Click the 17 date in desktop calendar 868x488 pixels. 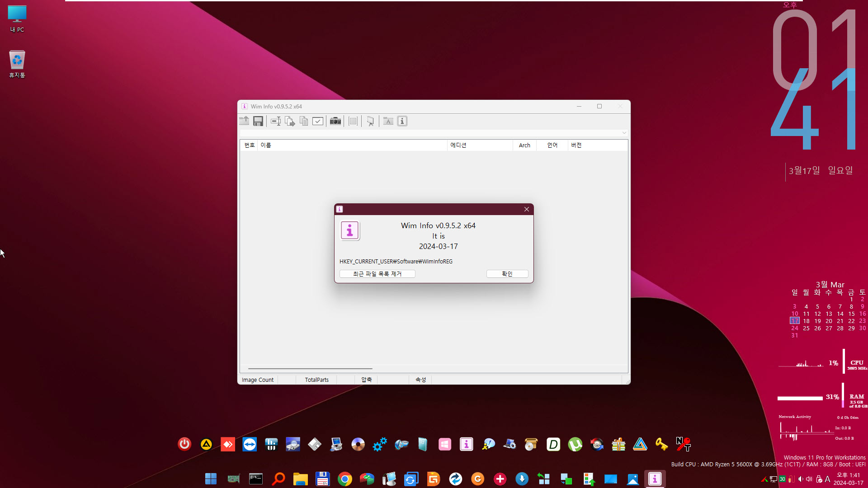794,321
